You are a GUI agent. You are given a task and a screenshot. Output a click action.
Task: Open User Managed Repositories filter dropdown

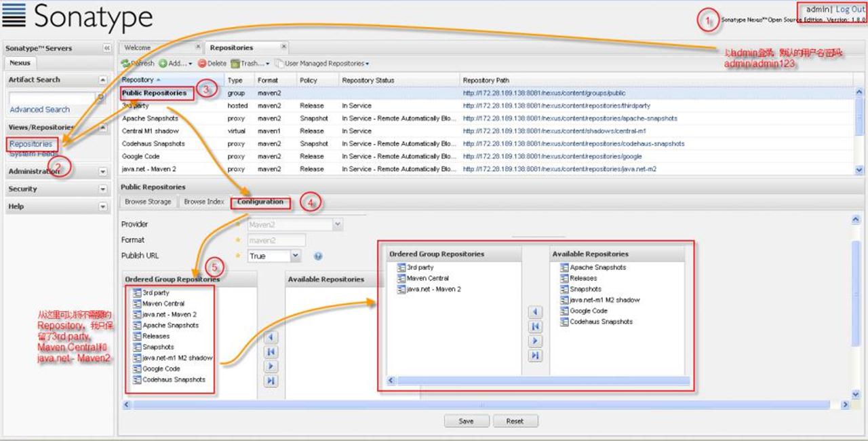coord(322,63)
